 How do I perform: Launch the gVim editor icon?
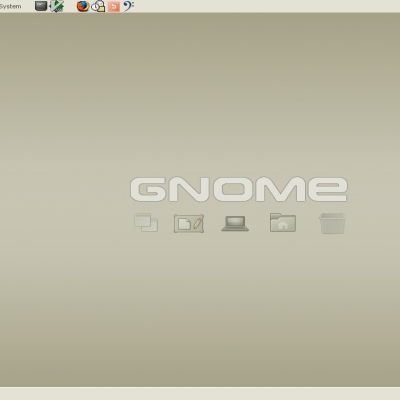[57, 6]
